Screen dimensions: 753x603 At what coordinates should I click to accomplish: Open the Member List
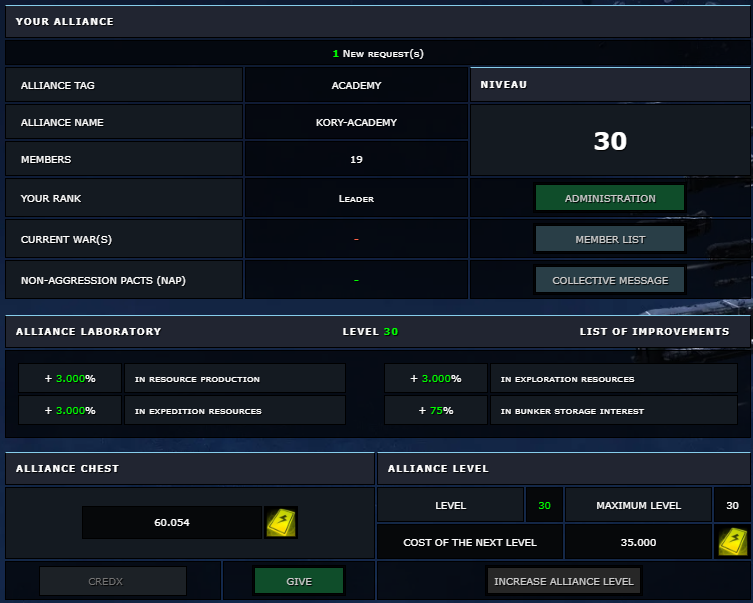pyautogui.click(x=610, y=239)
